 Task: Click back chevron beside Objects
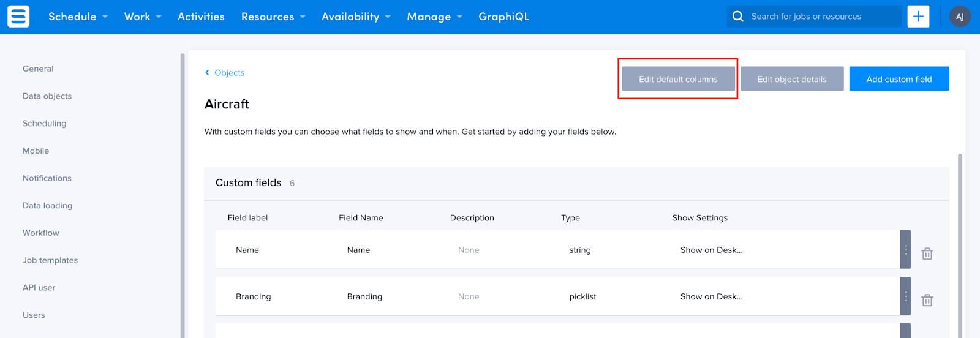207,73
